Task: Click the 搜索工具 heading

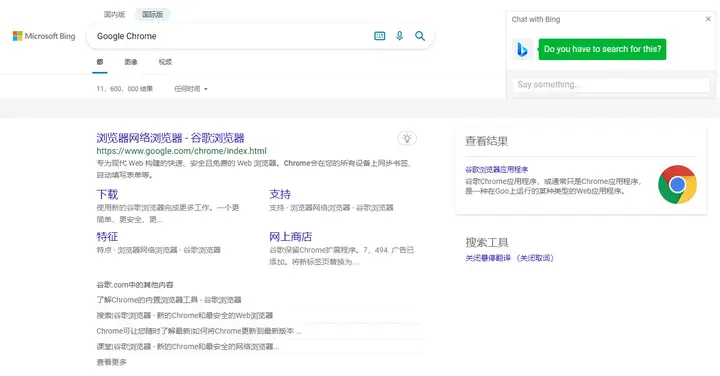Action: (x=487, y=242)
